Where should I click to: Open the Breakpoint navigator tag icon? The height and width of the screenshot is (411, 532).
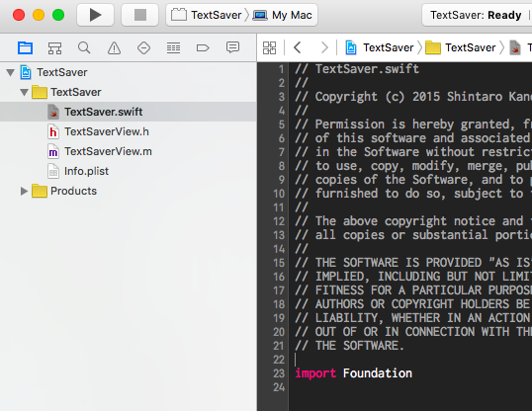click(x=203, y=47)
